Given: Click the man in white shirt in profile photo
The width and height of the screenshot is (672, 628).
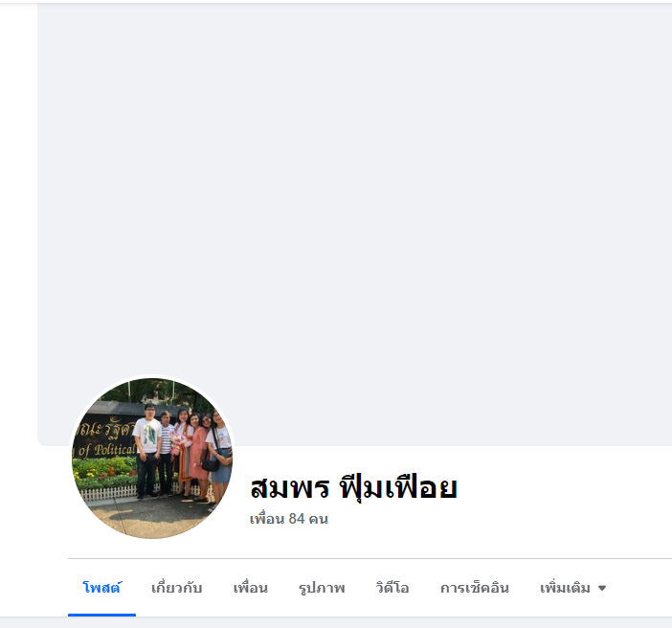Looking at the screenshot, I should tap(147, 452).
